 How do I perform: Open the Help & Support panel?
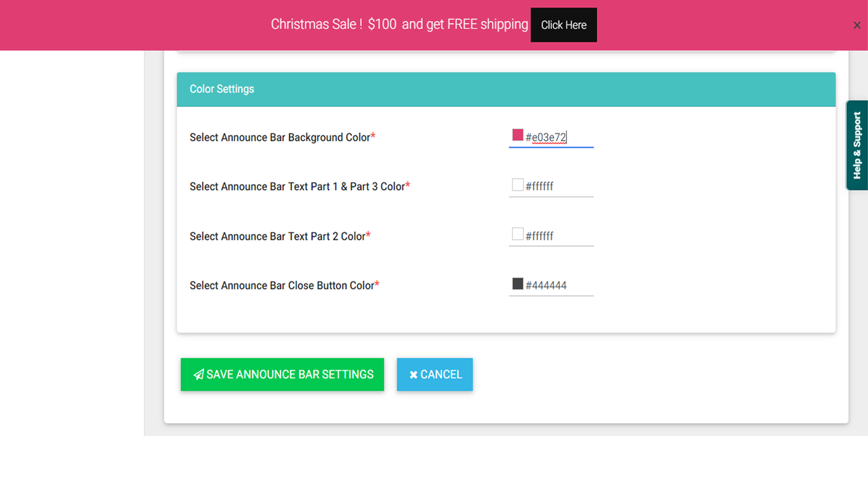[857, 144]
